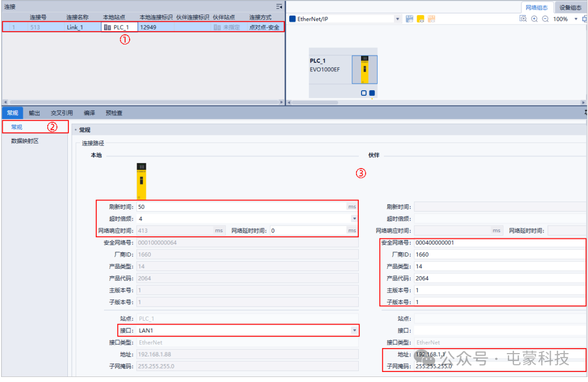Open the LAN1 interface dropdown

point(354,330)
